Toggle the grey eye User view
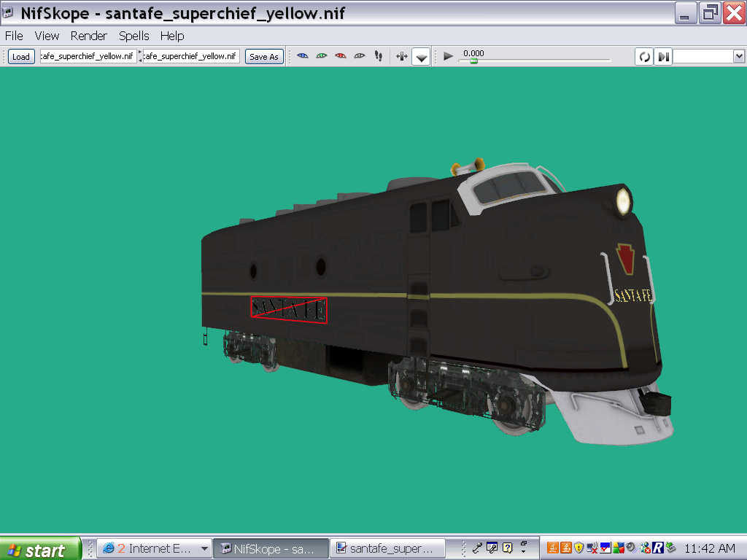 [x=360, y=56]
